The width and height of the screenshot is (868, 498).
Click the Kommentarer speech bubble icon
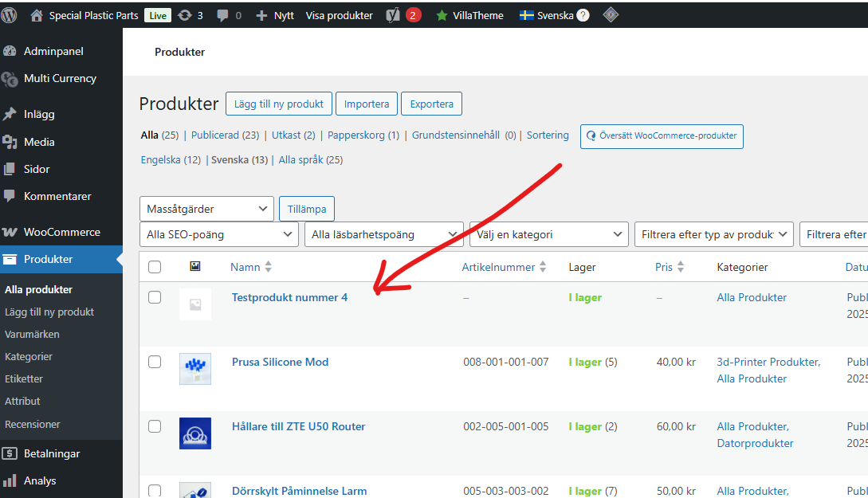coord(10,195)
